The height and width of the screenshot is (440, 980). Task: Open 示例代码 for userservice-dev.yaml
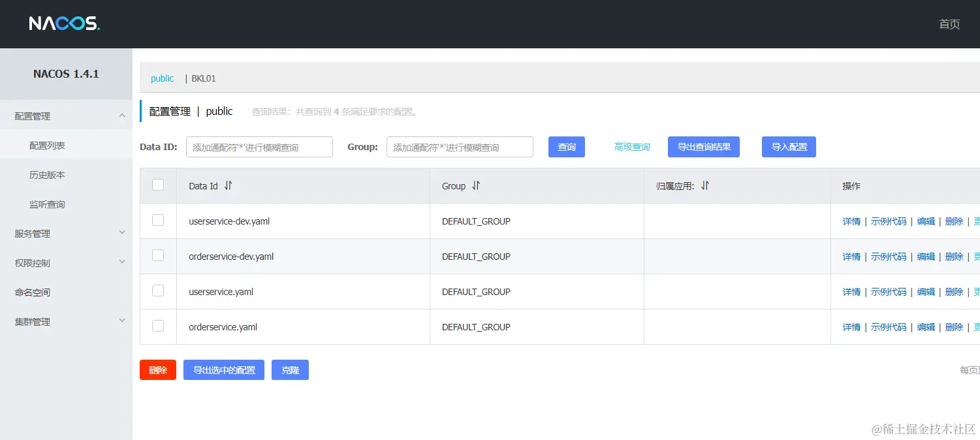889,221
